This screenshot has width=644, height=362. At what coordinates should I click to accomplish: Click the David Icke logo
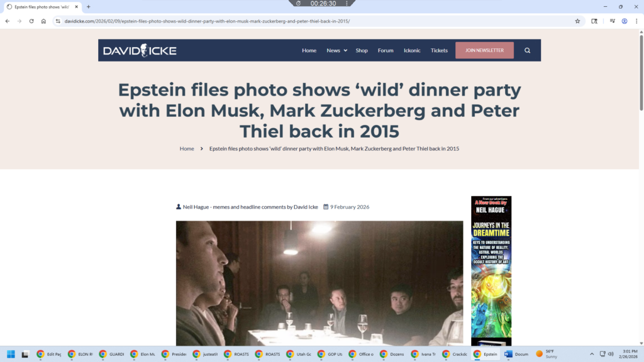click(x=140, y=50)
